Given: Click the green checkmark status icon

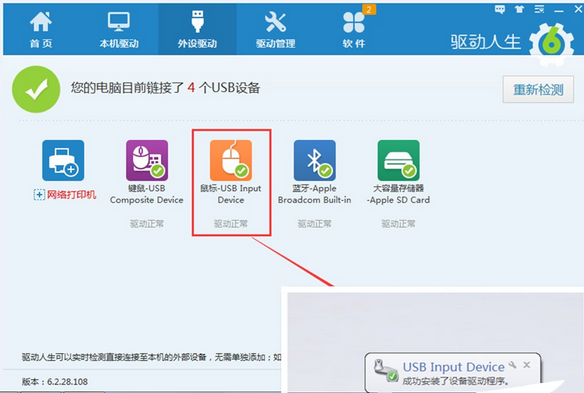Looking at the screenshot, I should pos(36,89).
